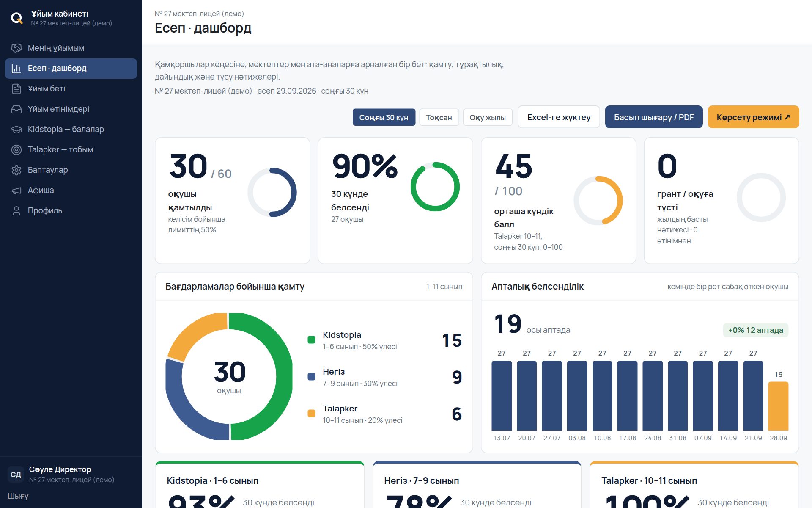Click the document icon beside Ұйым беті

(x=16, y=88)
